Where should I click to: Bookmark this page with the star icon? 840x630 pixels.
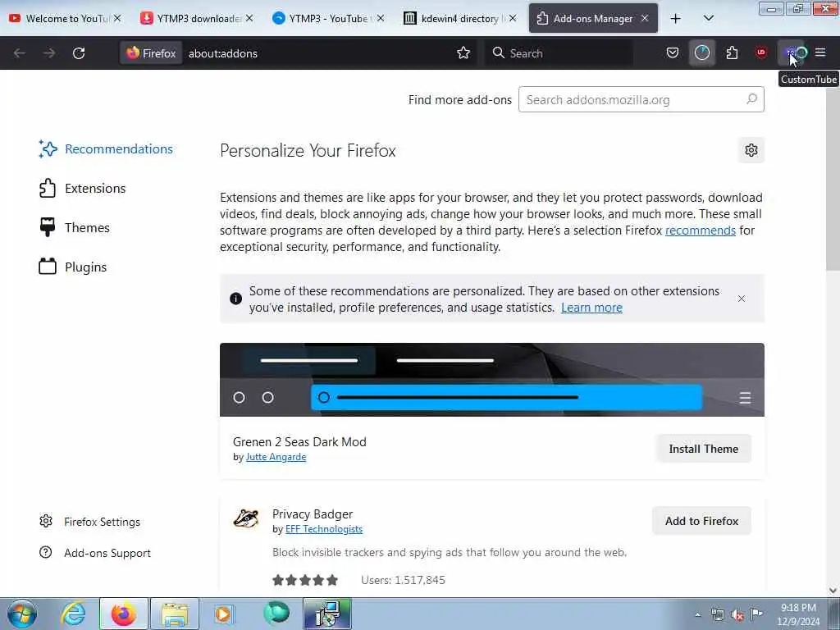(x=463, y=52)
